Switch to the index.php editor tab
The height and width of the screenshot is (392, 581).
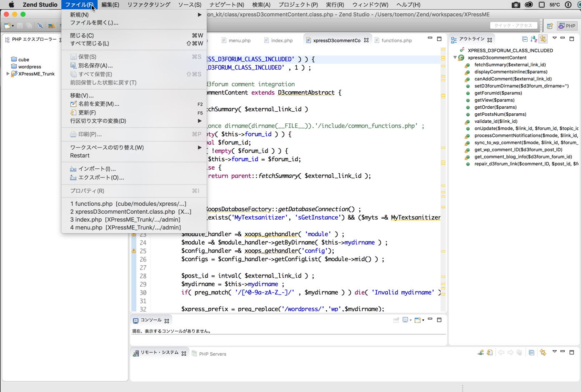(278, 40)
